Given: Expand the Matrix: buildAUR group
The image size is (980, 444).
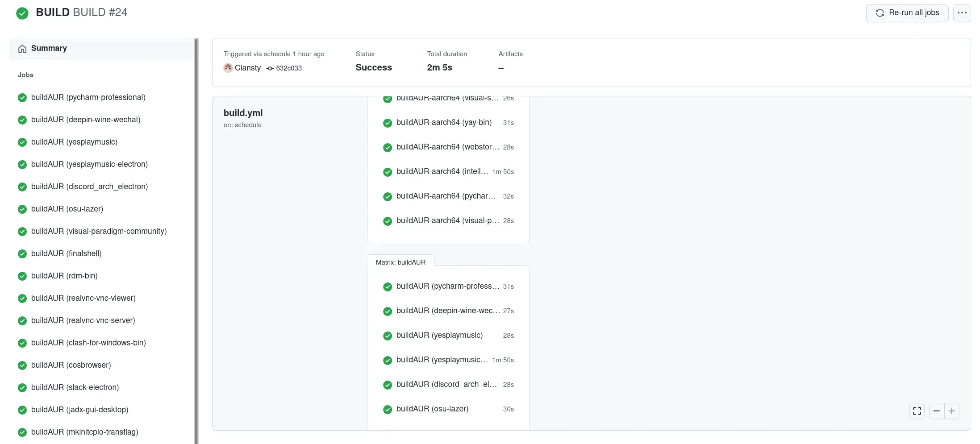Looking at the screenshot, I should [400, 262].
